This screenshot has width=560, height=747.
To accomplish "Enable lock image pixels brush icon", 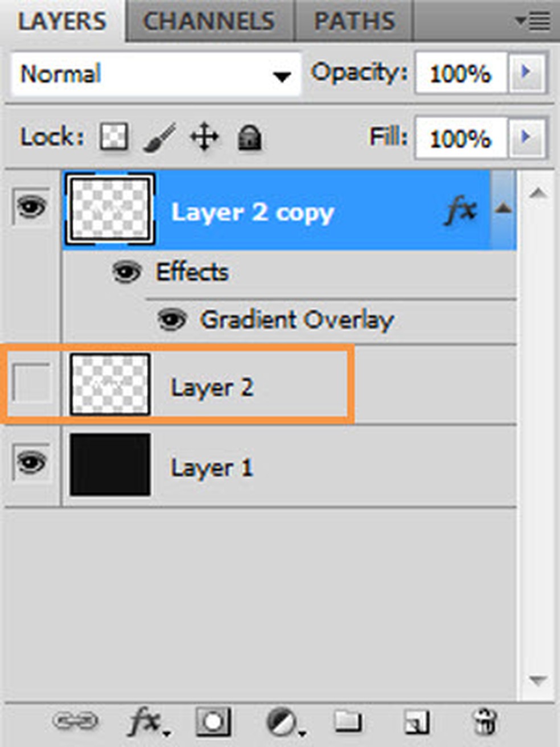I will (159, 137).
